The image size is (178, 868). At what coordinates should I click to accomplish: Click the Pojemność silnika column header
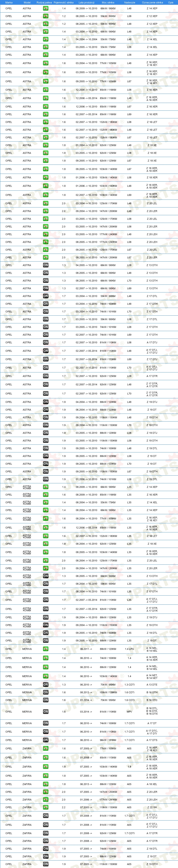click(x=64, y=2)
